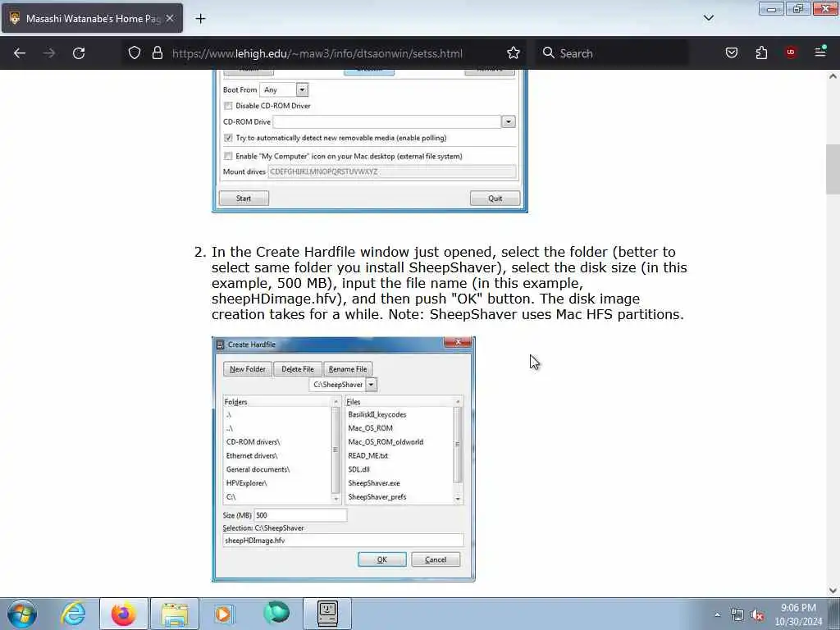List all tabs dropdown arrow

point(709,18)
